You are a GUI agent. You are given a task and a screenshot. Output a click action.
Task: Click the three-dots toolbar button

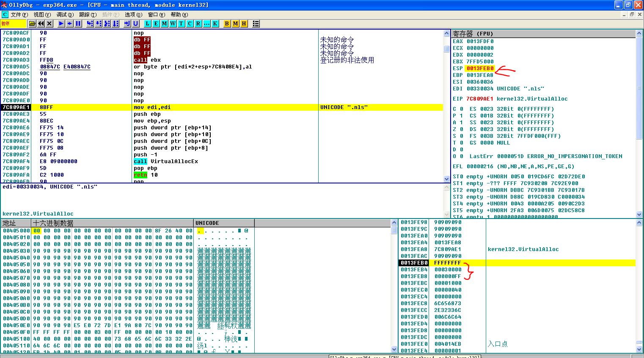[207, 24]
